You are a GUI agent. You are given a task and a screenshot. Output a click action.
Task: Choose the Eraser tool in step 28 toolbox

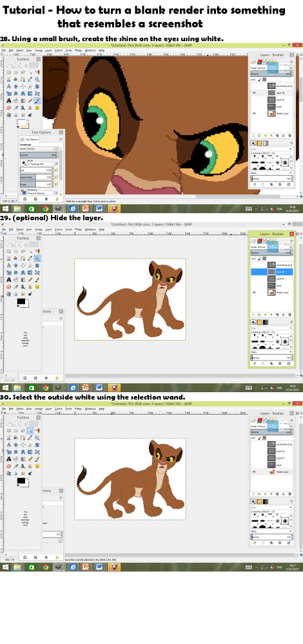click(9, 108)
